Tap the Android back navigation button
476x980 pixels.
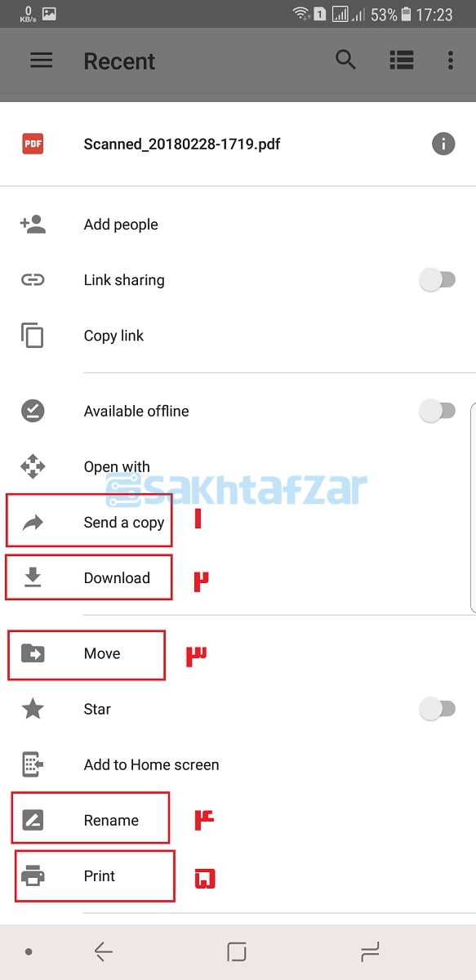[x=103, y=951]
